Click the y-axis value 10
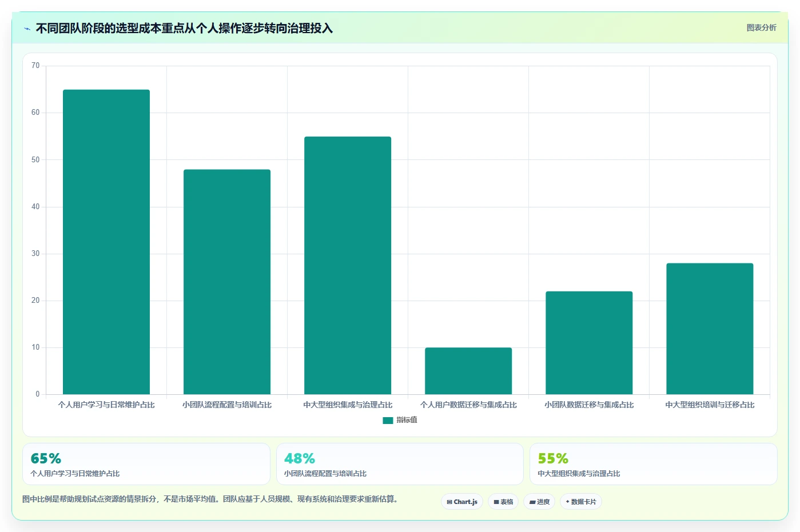The width and height of the screenshot is (800, 532). click(35, 347)
